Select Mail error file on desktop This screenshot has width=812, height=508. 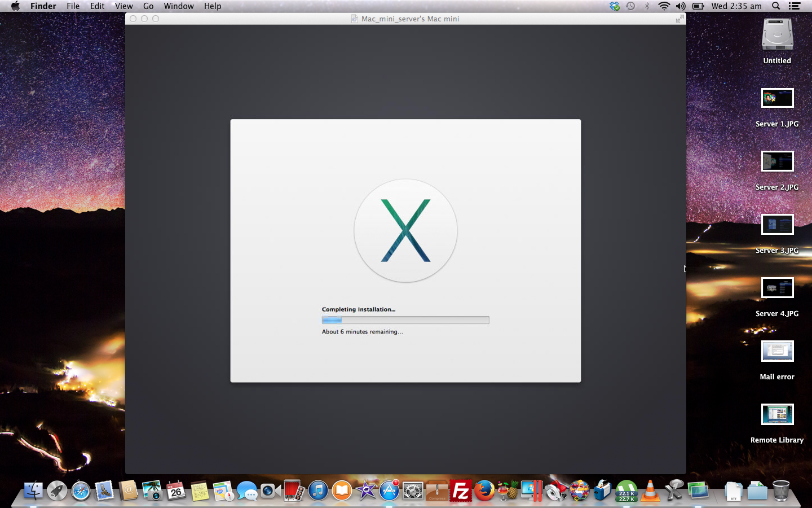tap(778, 351)
